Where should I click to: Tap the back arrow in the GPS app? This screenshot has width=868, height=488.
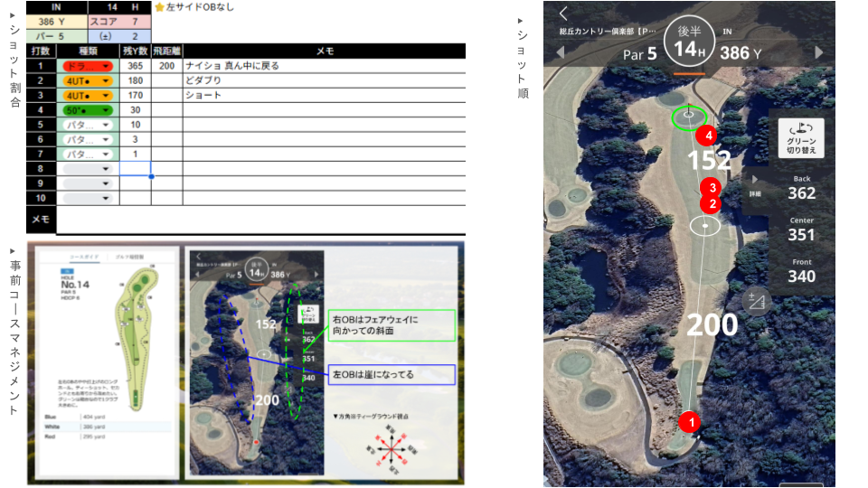(x=564, y=14)
